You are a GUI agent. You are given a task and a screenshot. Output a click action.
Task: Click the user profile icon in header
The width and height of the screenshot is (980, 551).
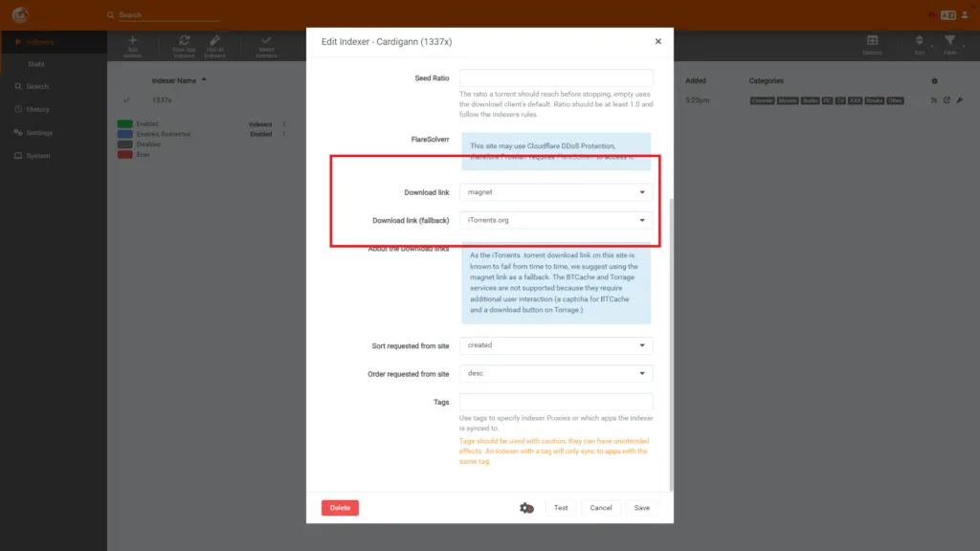[x=965, y=15]
